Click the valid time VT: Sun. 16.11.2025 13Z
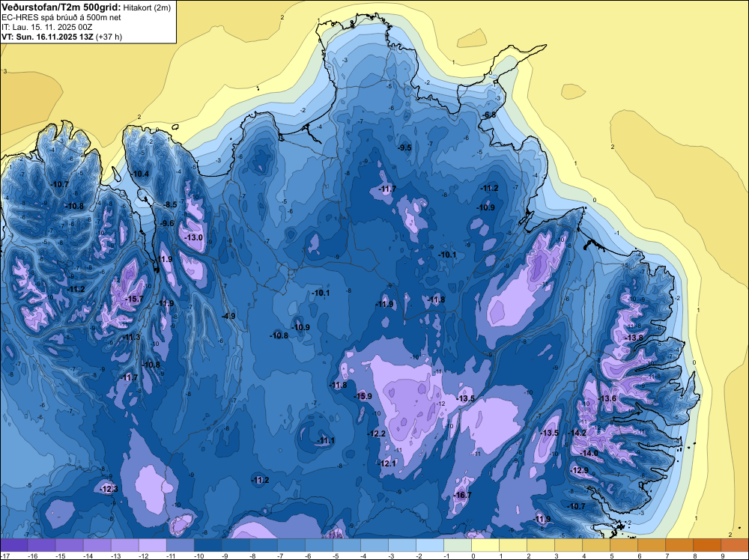Screen dimensions: 749x560 pos(47,37)
